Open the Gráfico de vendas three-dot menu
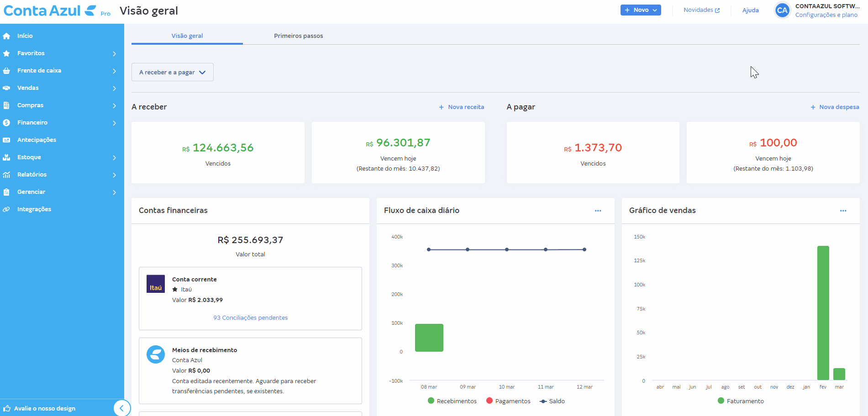 pos(843,211)
